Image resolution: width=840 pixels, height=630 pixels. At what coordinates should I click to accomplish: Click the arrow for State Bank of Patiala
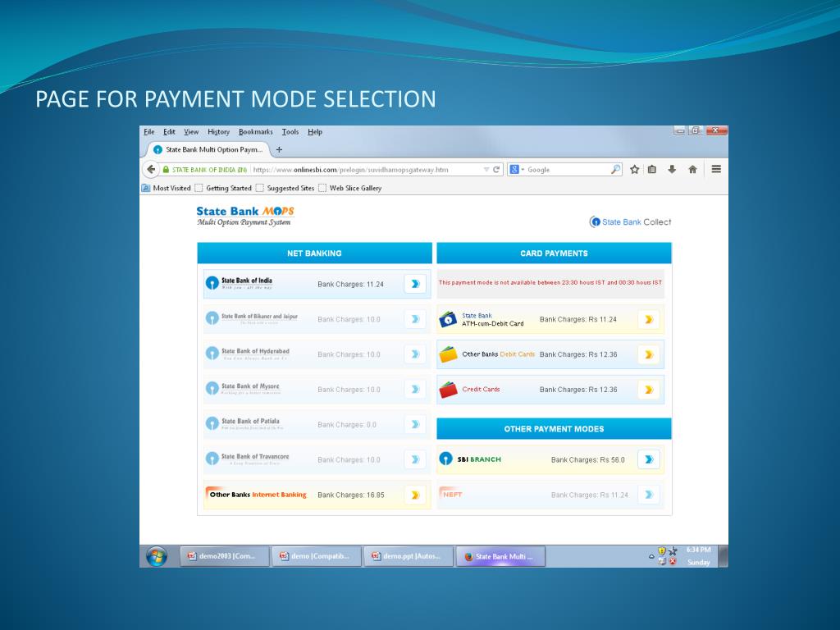(x=415, y=424)
